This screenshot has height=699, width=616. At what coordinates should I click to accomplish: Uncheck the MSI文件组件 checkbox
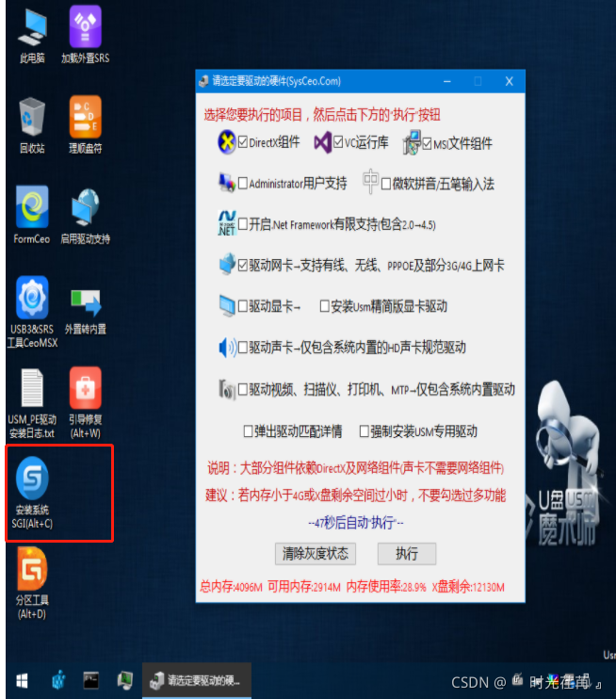(427, 143)
